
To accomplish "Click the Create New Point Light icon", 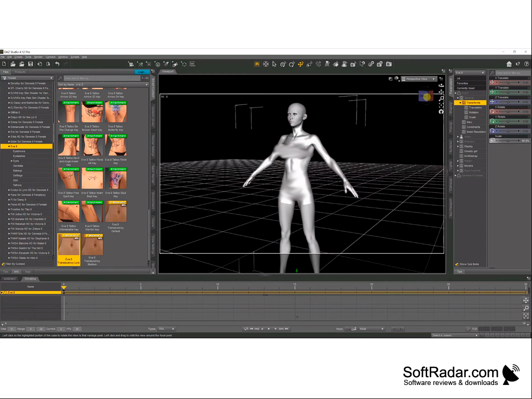I will 148,64.
